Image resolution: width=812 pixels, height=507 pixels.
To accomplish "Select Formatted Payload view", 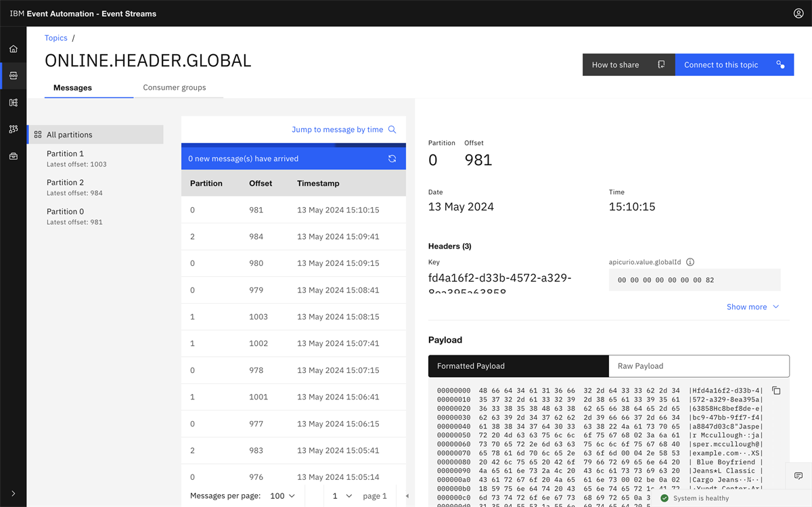I will click(518, 366).
